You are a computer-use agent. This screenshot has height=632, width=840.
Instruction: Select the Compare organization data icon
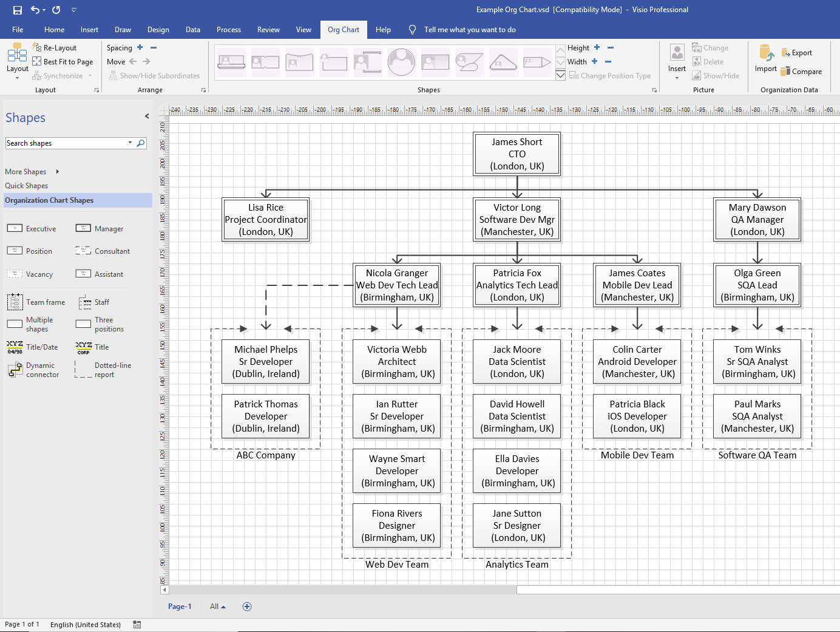click(785, 71)
